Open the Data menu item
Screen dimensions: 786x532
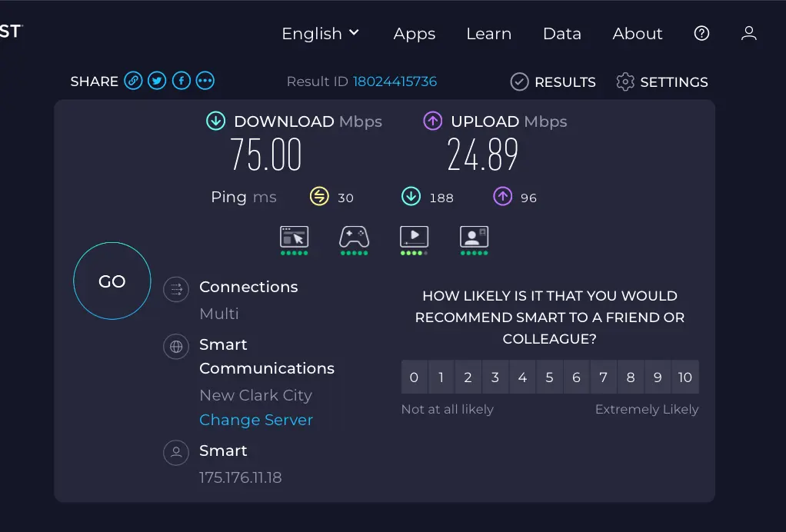[562, 34]
